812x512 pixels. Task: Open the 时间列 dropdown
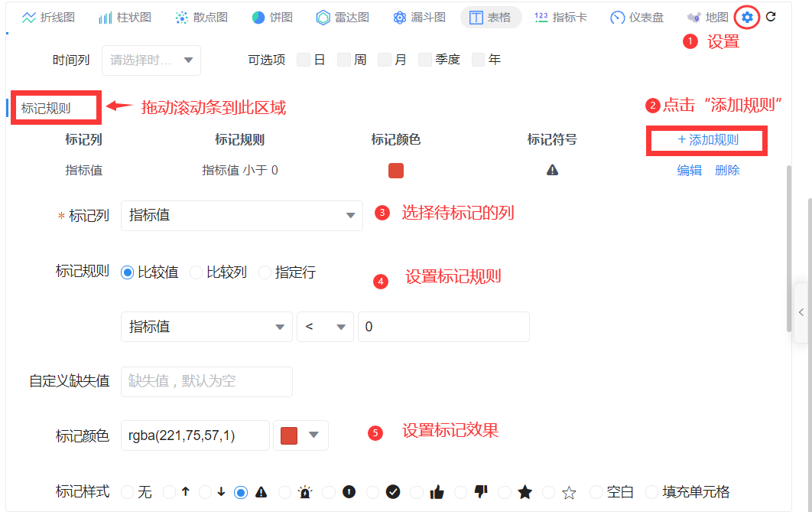click(151, 60)
